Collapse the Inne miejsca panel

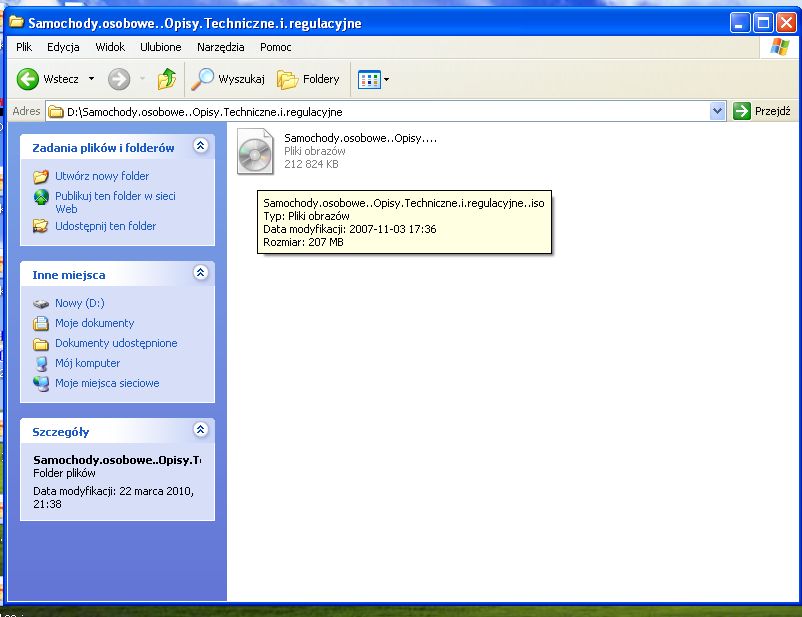pos(200,273)
